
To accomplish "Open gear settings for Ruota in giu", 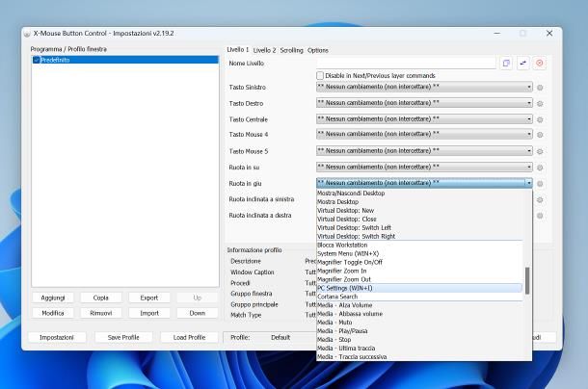I will coord(540,184).
